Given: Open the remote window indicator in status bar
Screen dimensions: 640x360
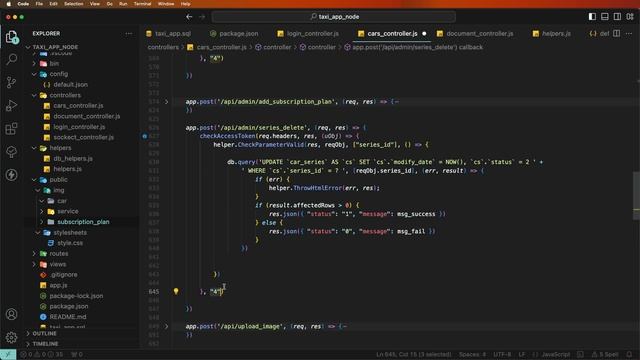Looking at the screenshot, I should click(8, 354).
